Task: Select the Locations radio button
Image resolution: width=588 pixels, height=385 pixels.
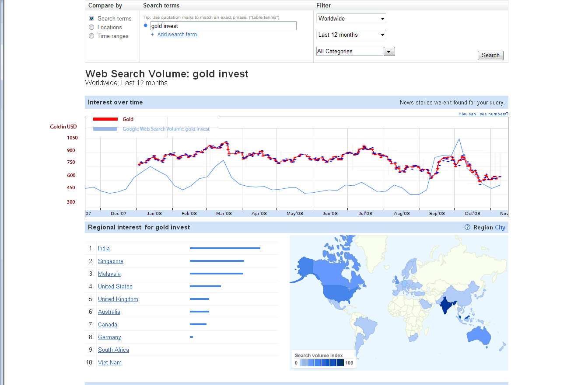Action: tap(91, 28)
